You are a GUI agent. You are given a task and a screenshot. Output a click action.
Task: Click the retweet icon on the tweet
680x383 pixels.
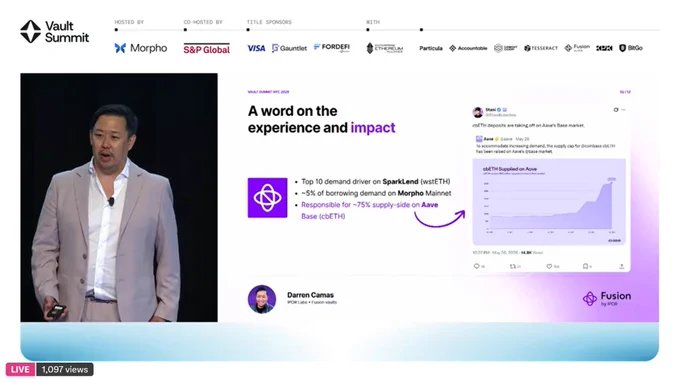pos(513,266)
